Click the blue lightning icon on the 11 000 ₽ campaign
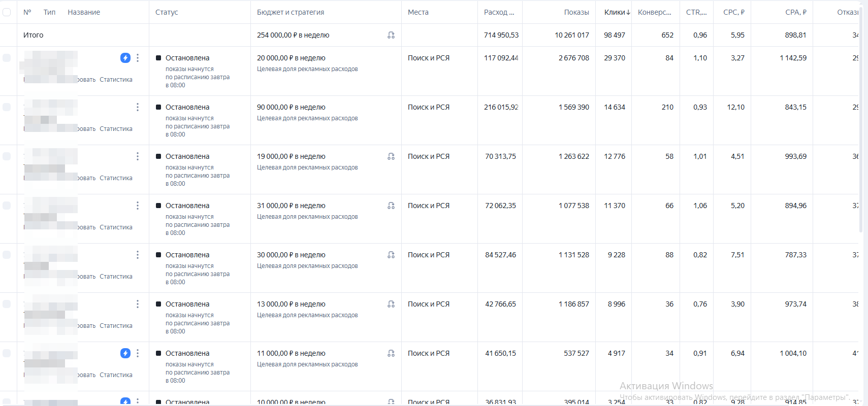 (125, 353)
